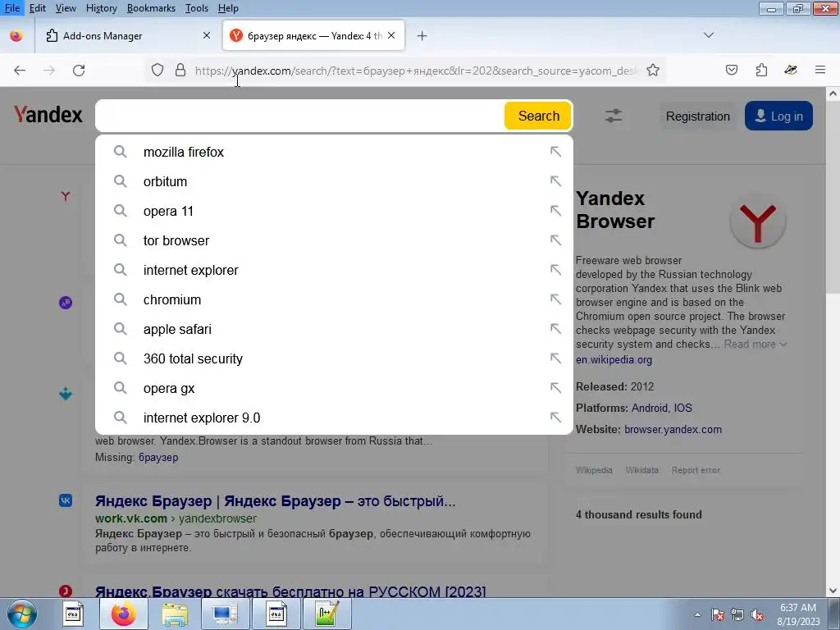
Task: Open the Edit menu
Action: pos(37,8)
